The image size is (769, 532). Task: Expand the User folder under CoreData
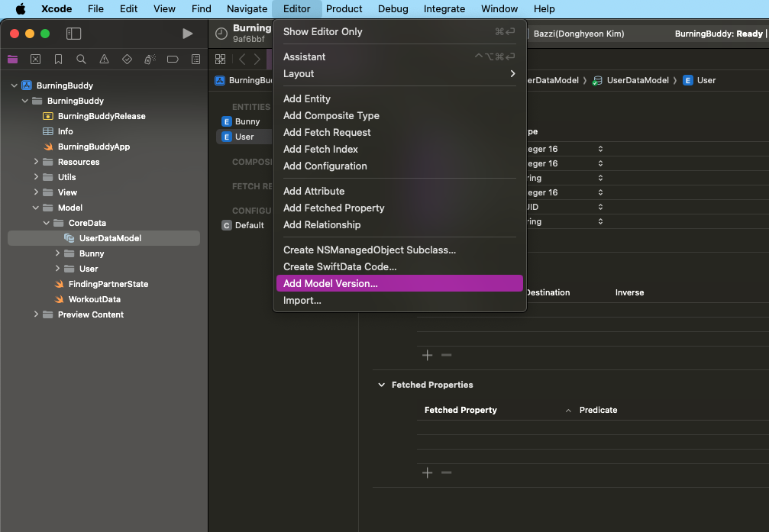click(57, 268)
